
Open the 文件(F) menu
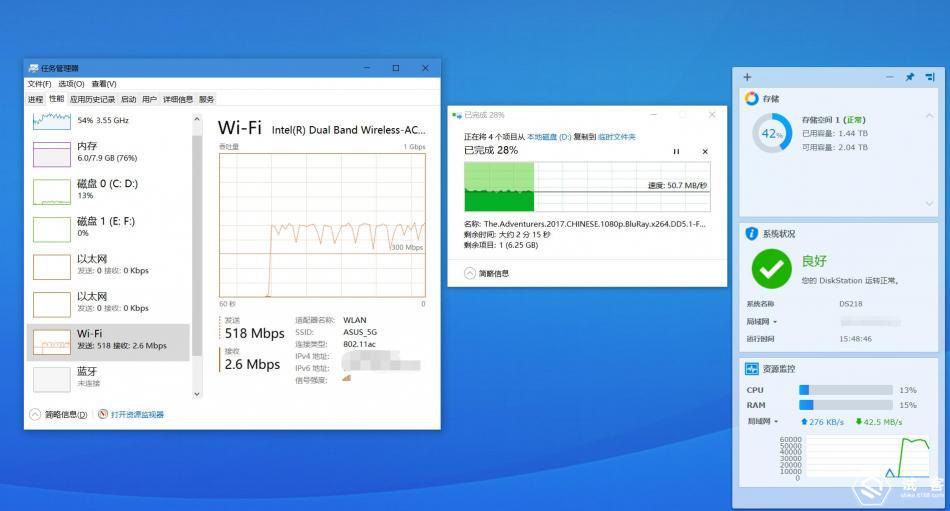click(x=39, y=84)
